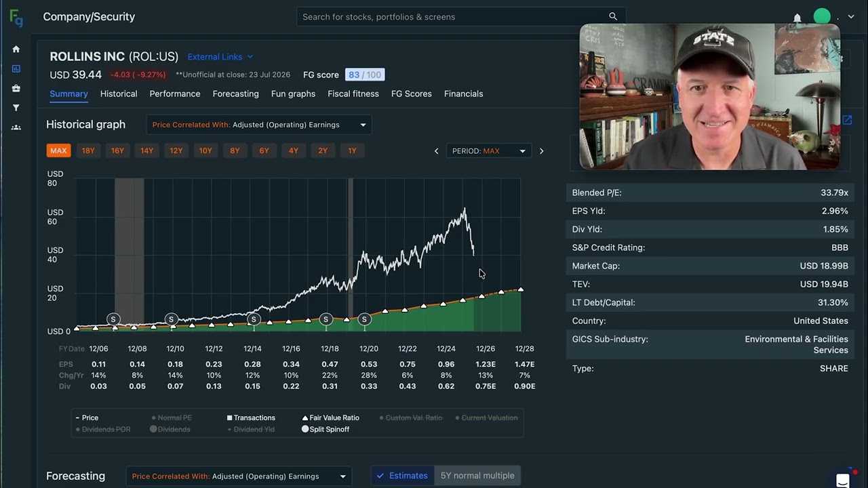
Task: Open the Fun graphs tab
Action: [293, 94]
